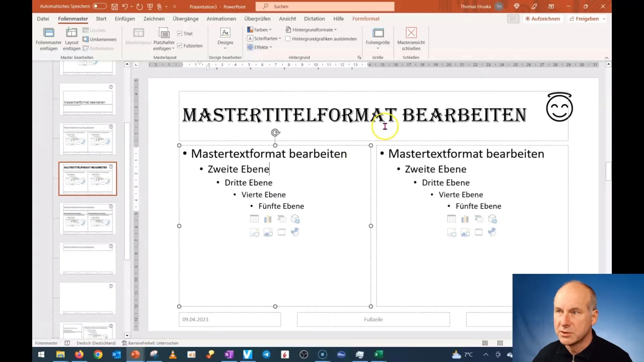Enable Hintergrundgrafiken ausblenden checkbox
The image size is (644, 362).
click(x=288, y=39)
